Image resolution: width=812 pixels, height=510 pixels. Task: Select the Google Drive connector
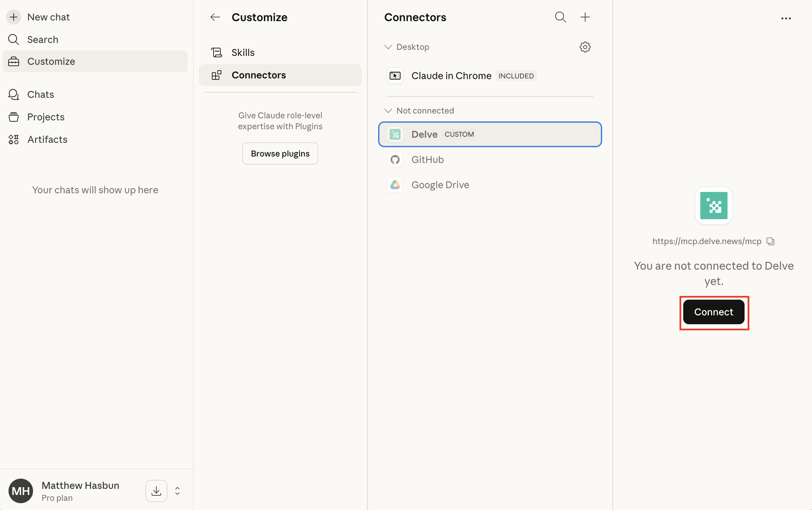[440, 185]
